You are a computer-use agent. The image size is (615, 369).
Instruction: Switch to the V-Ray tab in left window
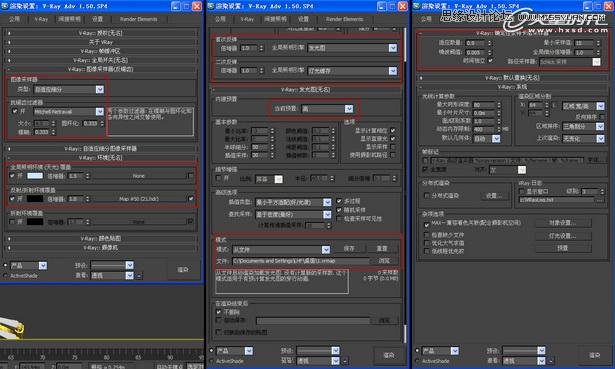[x=41, y=19]
